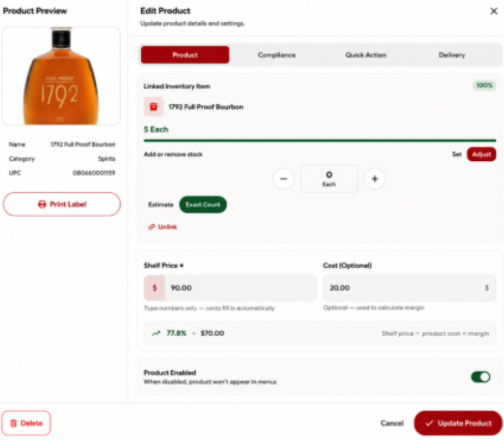Click the dollar sign icon in Shelf Price
This screenshot has height=440, width=504.
click(154, 288)
